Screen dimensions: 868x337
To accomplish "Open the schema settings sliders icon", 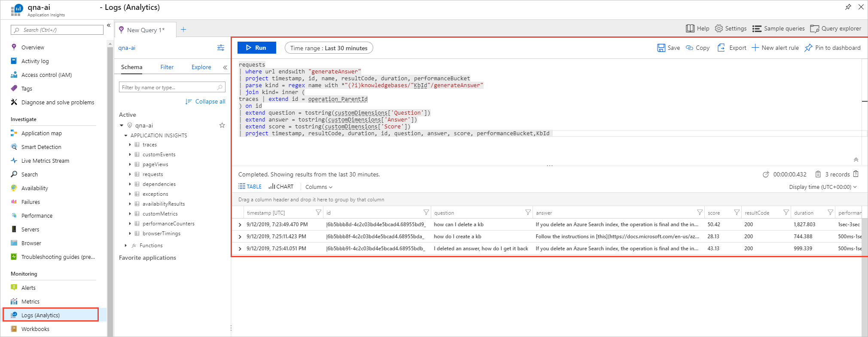I will point(221,48).
